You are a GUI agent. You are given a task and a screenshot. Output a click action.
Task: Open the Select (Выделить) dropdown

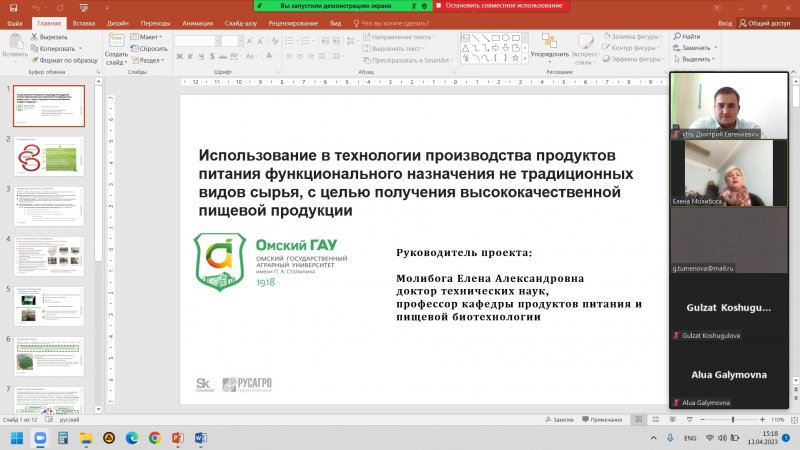(695, 59)
